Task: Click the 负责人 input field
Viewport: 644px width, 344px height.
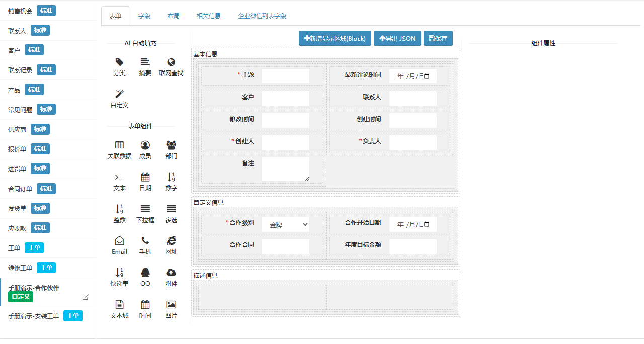Action: 413,142
